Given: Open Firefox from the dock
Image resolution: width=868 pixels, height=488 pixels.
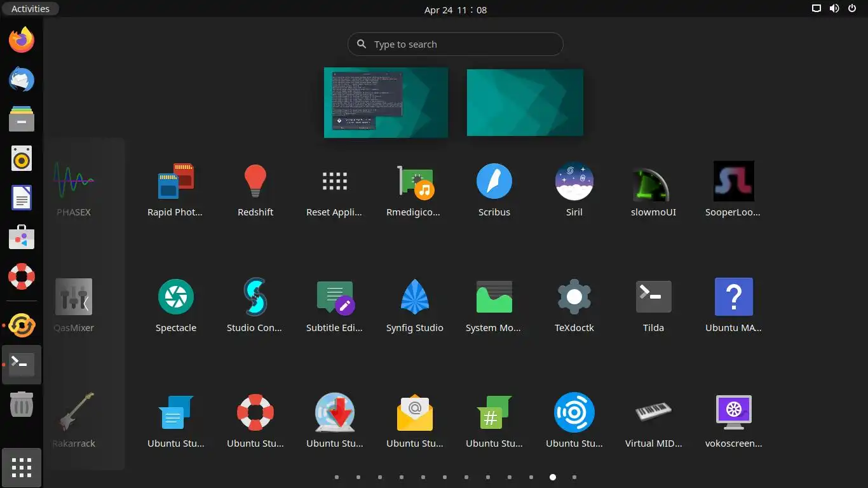Looking at the screenshot, I should tap(22, 40).
